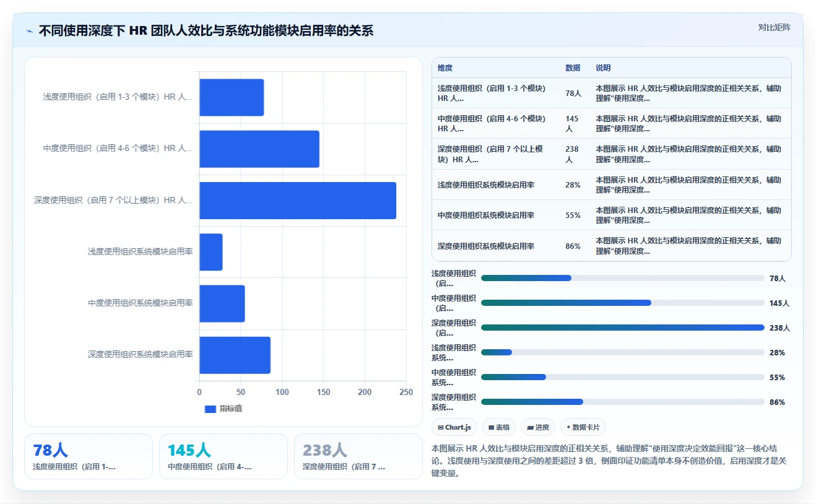Viewport: 816px width, 504px height.
Task: Click table row 中度使用组织系统模块启用率
Action: [612, 215]
